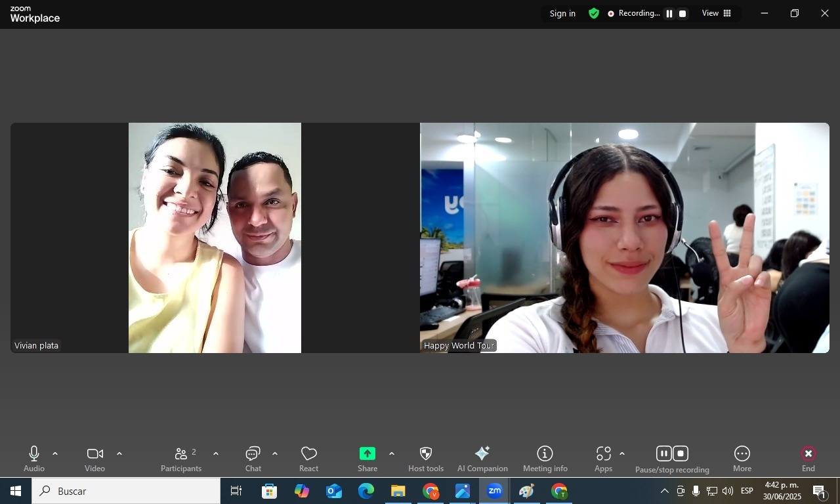Open the React emoji reactions
The height and width of the screenshot is (504, 840).
[x=308, y=459]
